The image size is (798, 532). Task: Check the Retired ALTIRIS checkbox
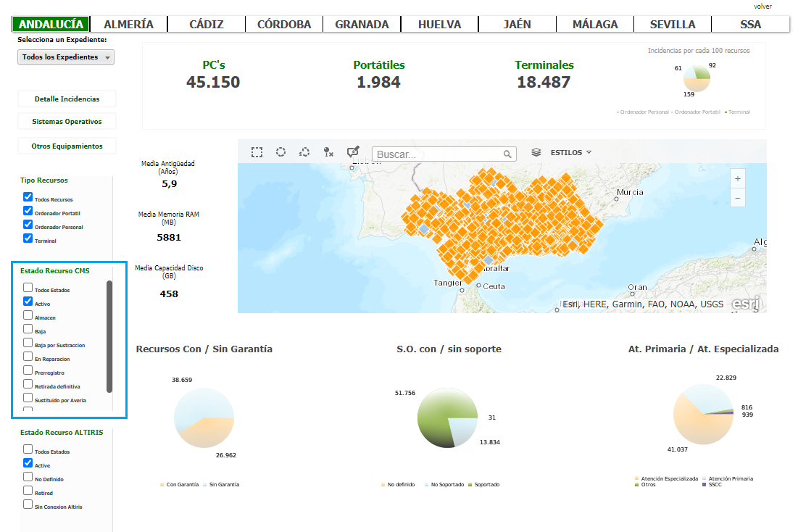(x=28, y=490)
